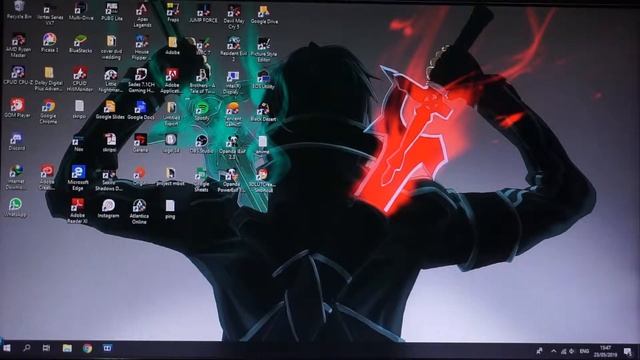Open File Explorer from the taskbar
The height and width of the screenshot is (360, 640).
67,348
